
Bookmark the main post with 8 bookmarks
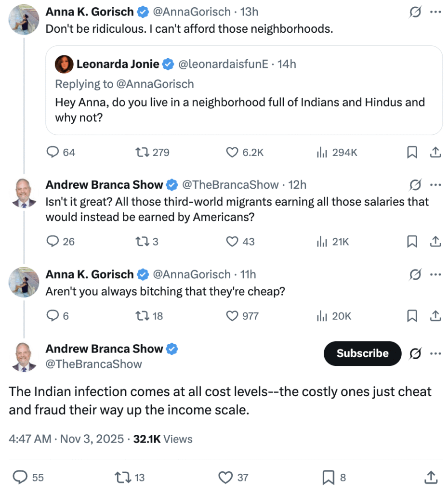point(329,477)
